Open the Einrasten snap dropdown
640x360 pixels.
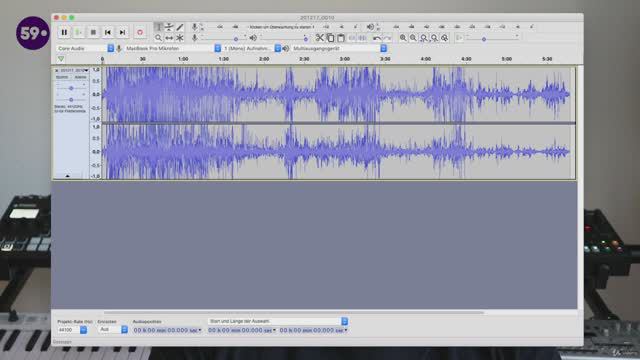click(x=113, y=330)
